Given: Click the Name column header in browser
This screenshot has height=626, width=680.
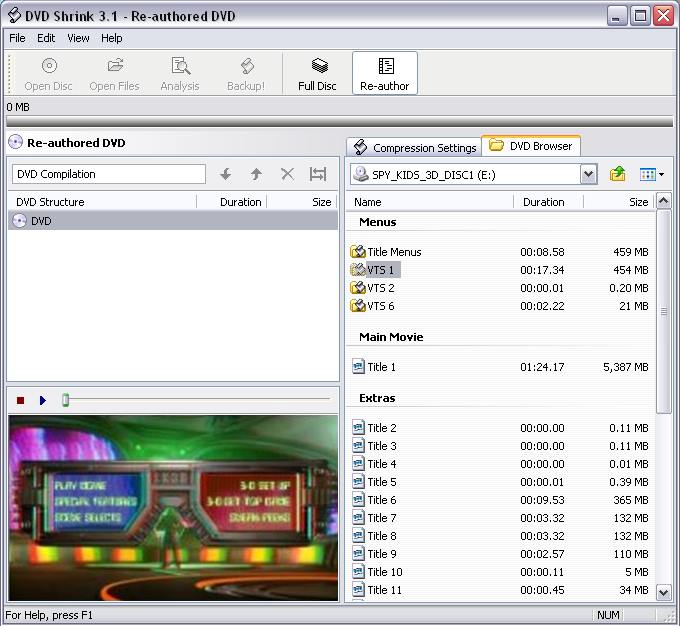Looking at the screenshot, I should (x=430, y=202).
